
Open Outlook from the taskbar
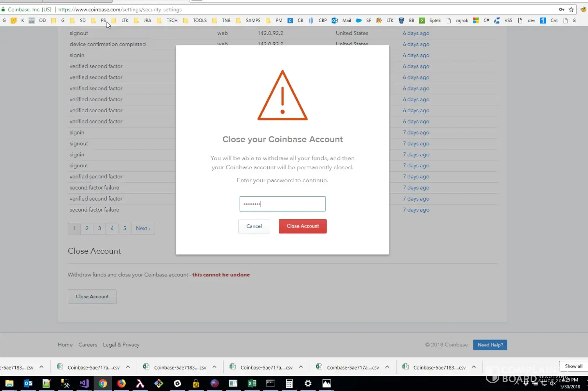tap(28, 384)
